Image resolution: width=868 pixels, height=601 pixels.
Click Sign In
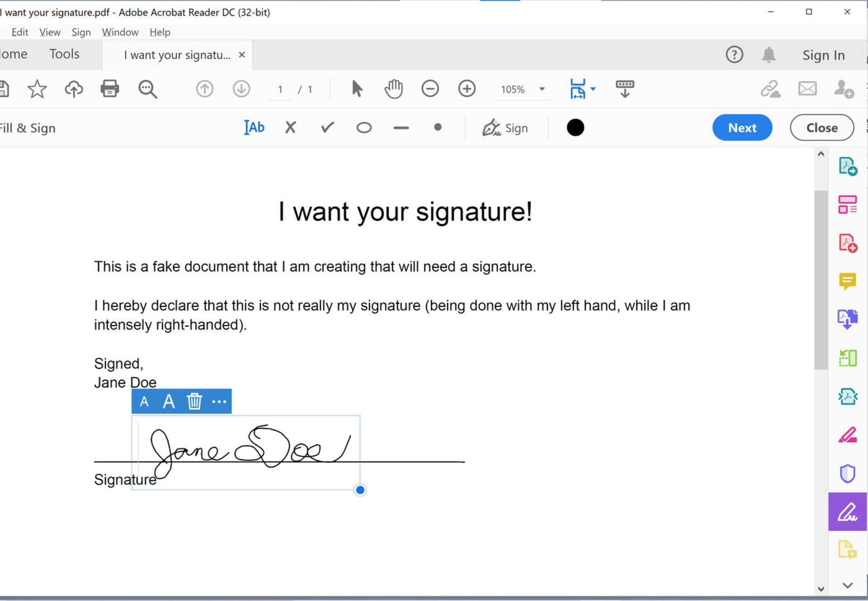coord(824,55)
